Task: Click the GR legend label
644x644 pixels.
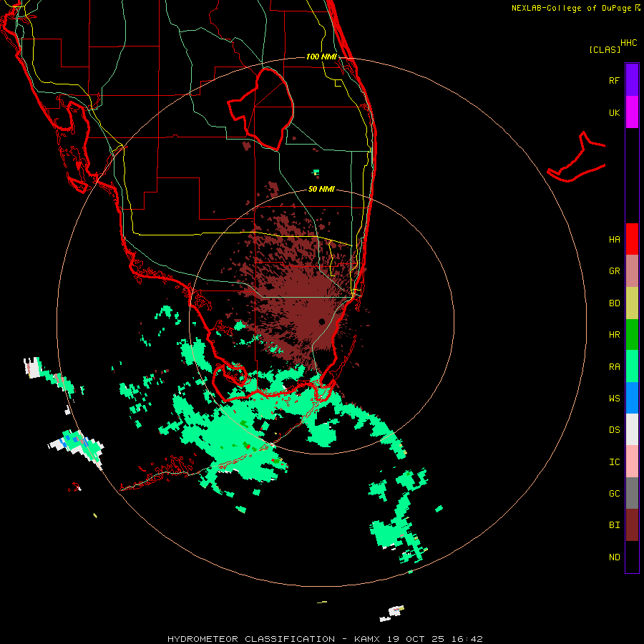Action: (x=614, y=271)
